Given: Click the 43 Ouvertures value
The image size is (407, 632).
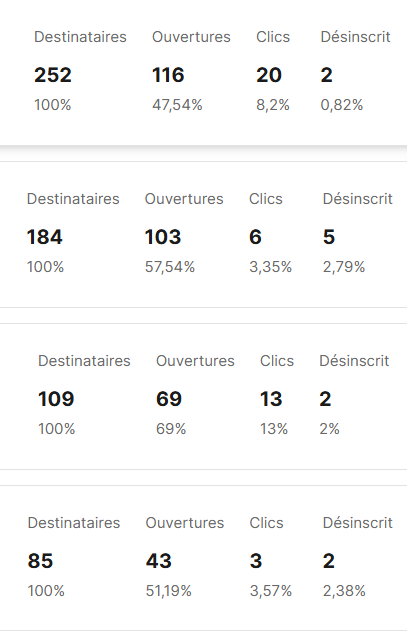Looking at the screenshot, I should click(159, 561).
